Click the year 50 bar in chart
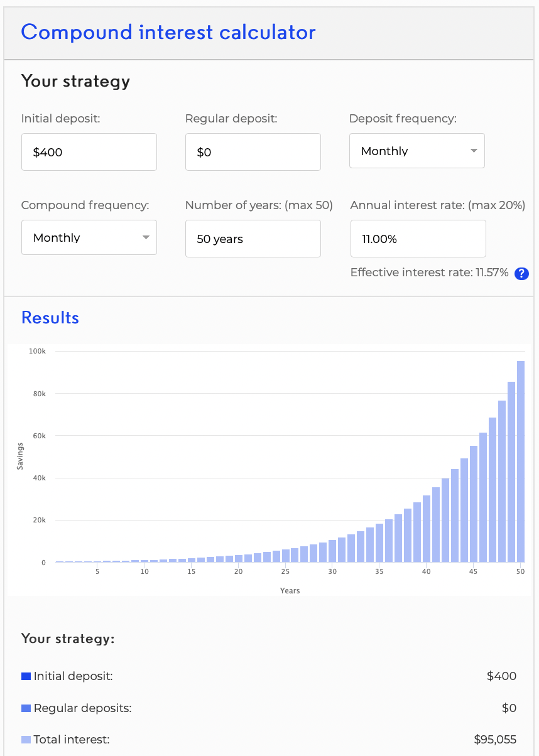Screen dimensions: 539x756 point(520,465)
